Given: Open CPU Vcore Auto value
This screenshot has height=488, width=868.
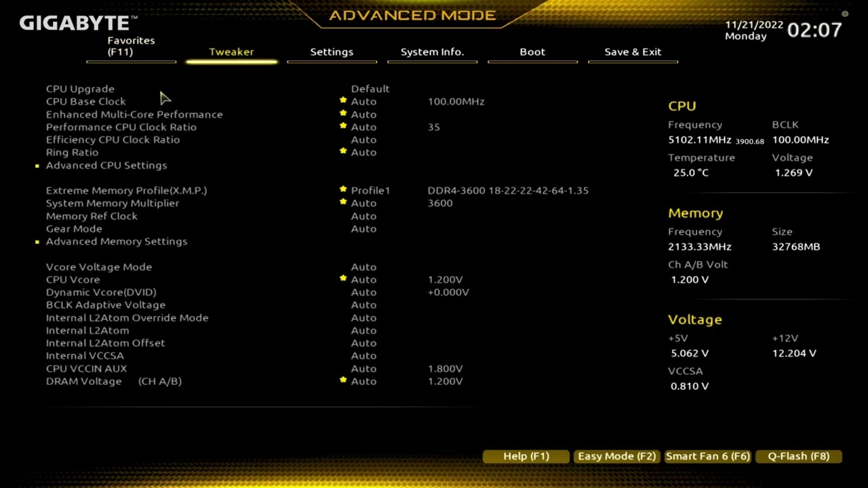Looking at the screenshot, I should point(363,279).
